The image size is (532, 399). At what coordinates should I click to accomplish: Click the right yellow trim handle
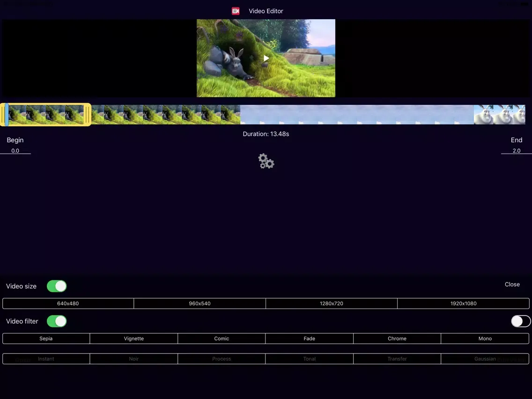pyautogui.click(x=88, y=115)
